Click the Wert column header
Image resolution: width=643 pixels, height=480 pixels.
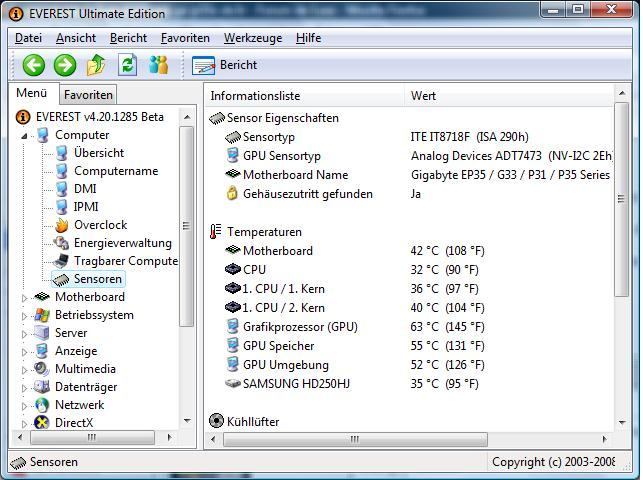[508, 96]
